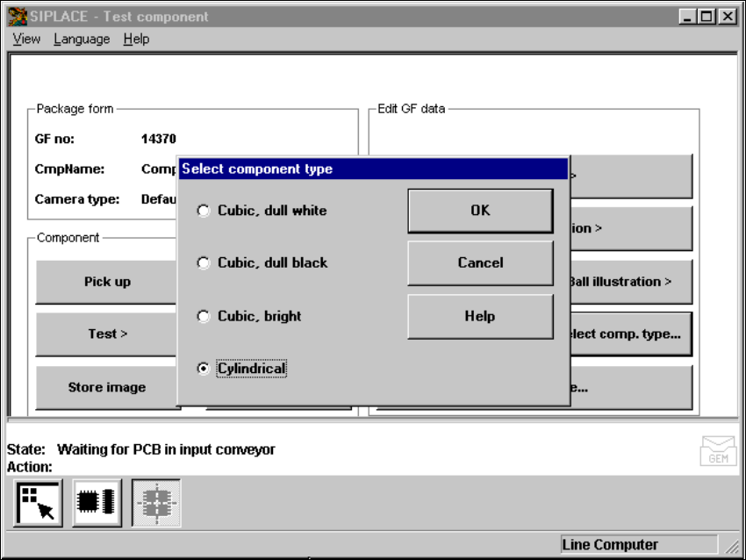Image resolution: width=746 pixels, height=560 pixels.
Task: Open the Help menu in menu bar
Action: pos(137,39)
